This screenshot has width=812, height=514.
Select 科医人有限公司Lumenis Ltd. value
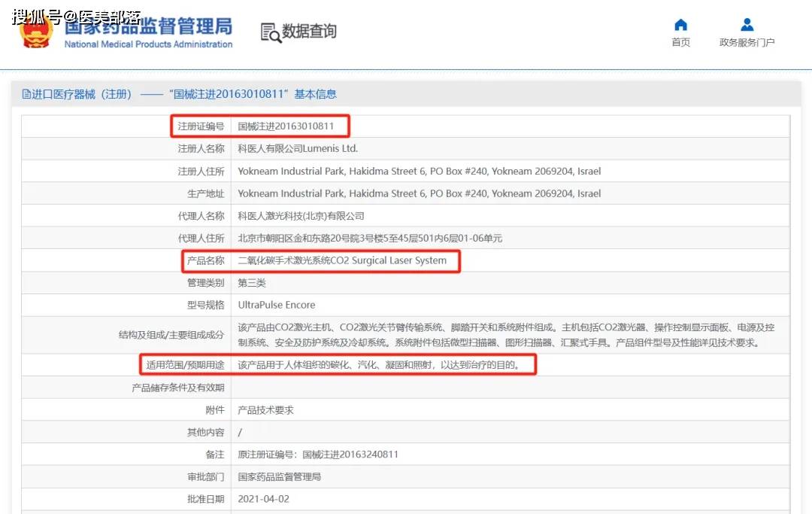point(298,149)
